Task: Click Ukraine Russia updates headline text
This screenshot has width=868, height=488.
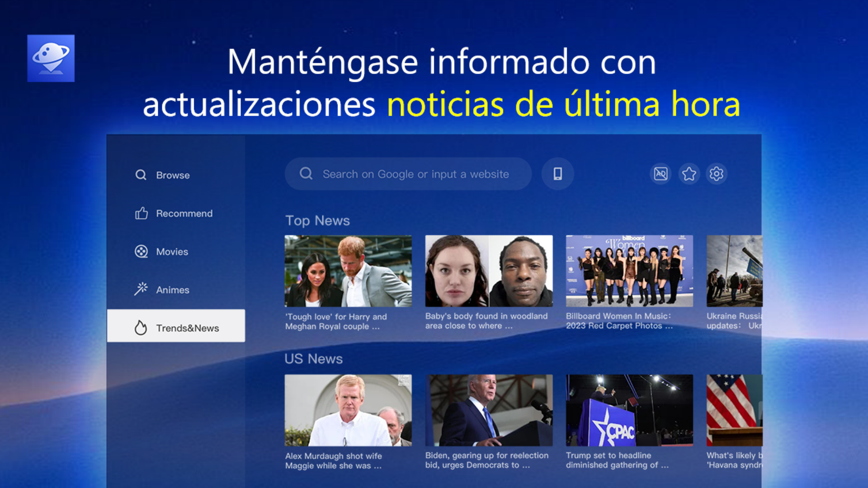Action: pyautogui.click(x=734, y=321)
